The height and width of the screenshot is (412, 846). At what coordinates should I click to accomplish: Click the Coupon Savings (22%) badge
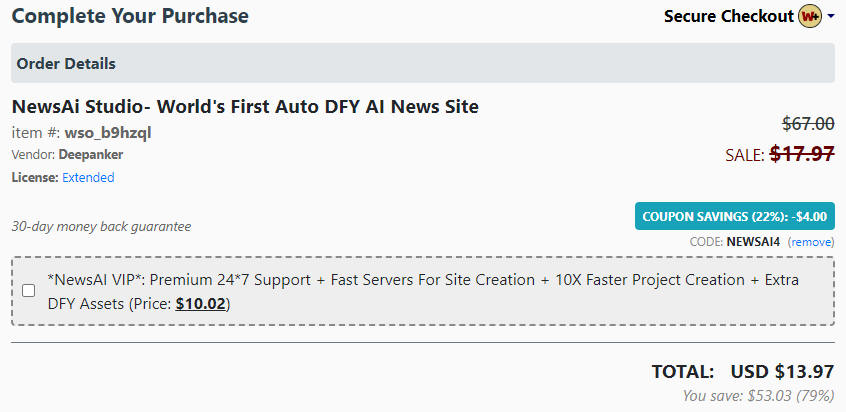pyautogui.click(x=734, y=216)
